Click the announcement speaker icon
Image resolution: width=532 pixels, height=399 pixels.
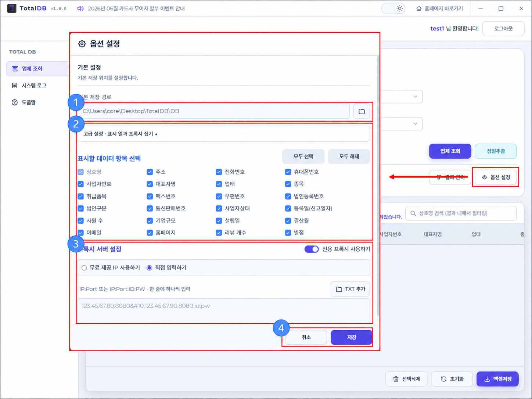[x=80, y=8]
